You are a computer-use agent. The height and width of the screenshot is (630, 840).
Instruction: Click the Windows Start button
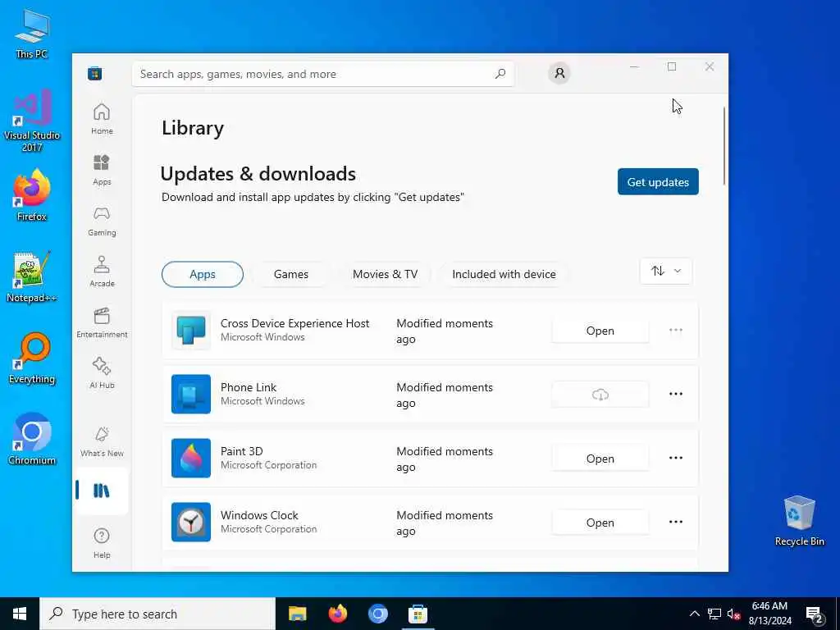(x=20, y=614)
